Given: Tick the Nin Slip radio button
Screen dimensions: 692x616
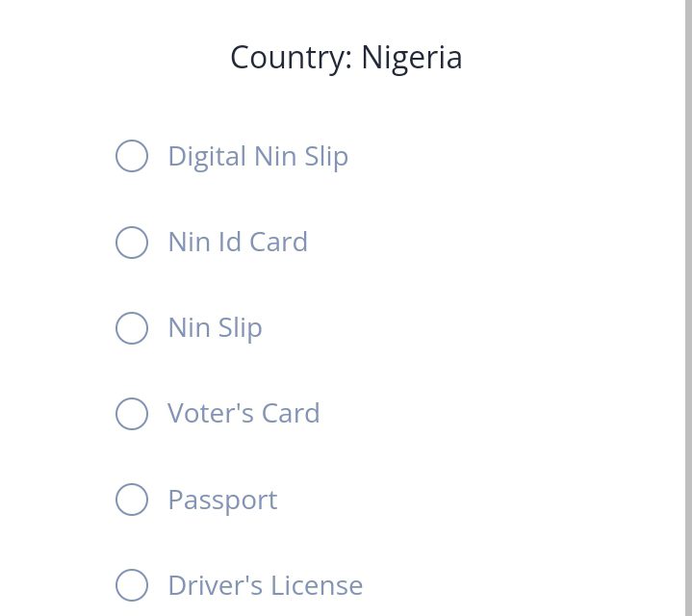Looking at the screenshot, I should point(132,328).
